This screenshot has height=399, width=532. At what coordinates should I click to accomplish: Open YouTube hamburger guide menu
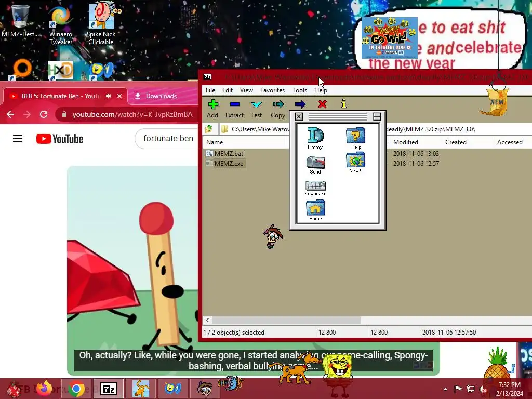point(18,138)
